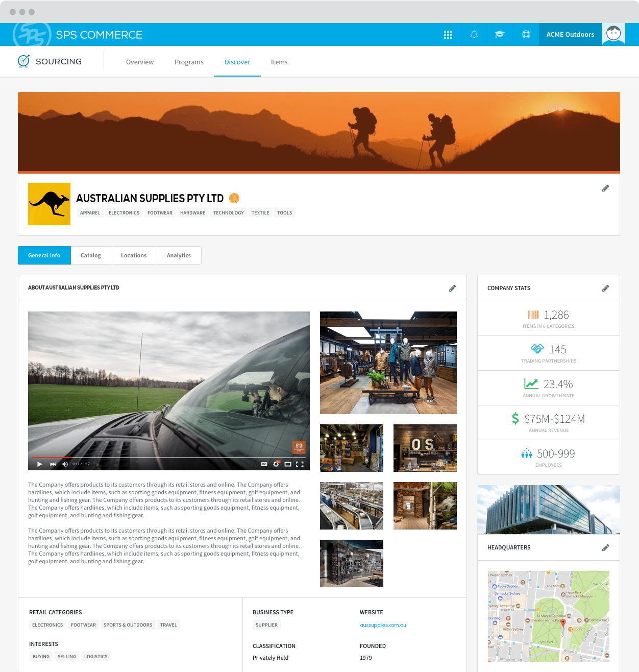Open aussupplies.com.au website link

point(383,625)
